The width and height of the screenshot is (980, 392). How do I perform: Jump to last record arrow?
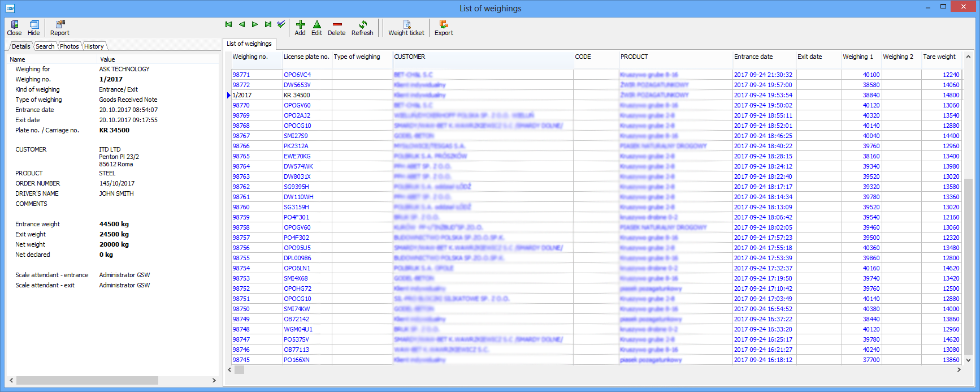(268, 24)
